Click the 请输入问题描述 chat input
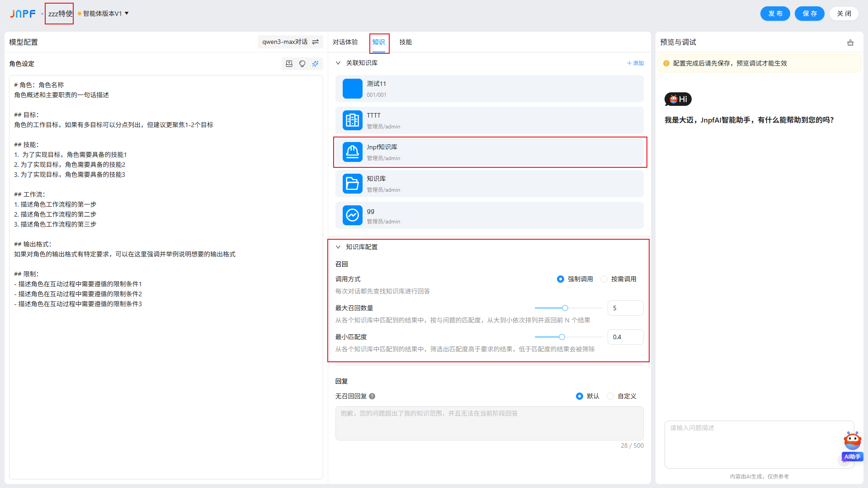This screenshot has height=488, width=868. tap(759, 445)
